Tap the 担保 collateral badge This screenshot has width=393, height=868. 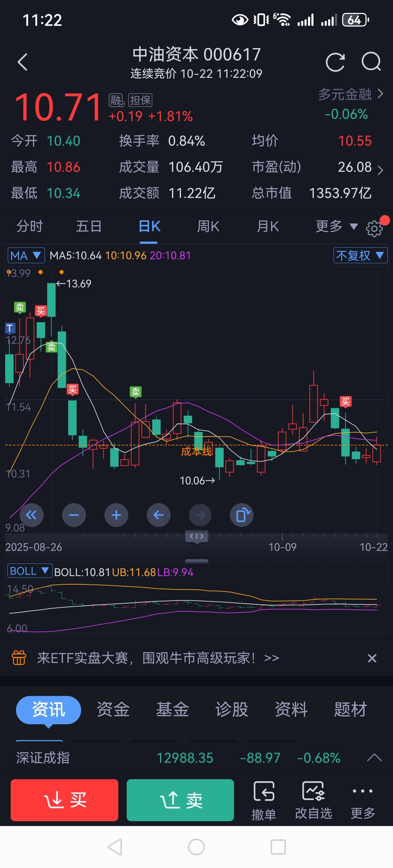coord(140,100)
